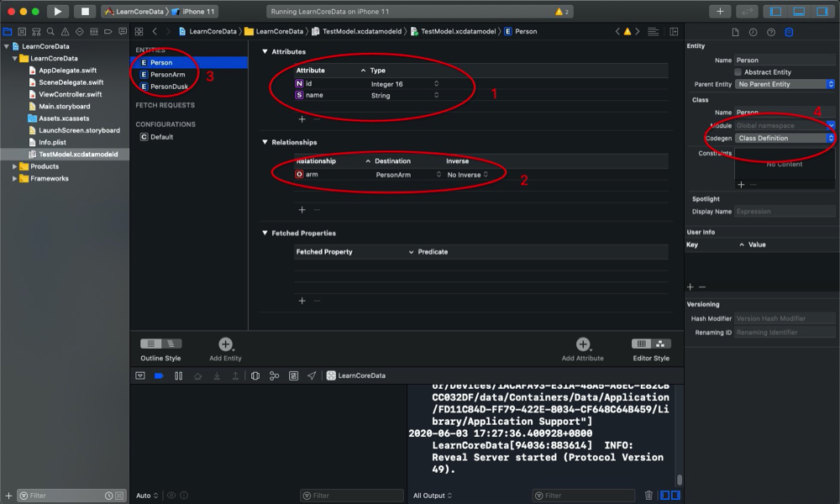Show the File inspector tab
This screenshot has width=840, height=504.
coord(735,32)
